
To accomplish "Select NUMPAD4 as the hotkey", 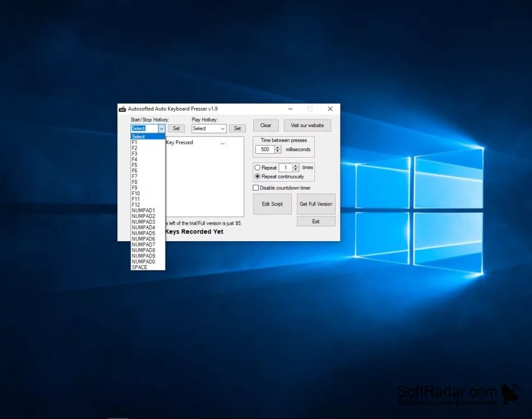I will point(148,228).
